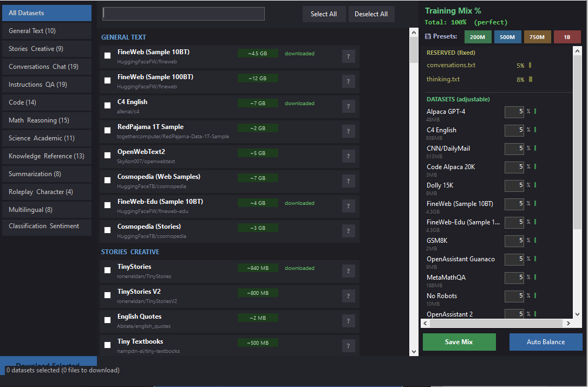Edit MetaMathQA percentage field
588x387 pixels.
click(514, 278)
